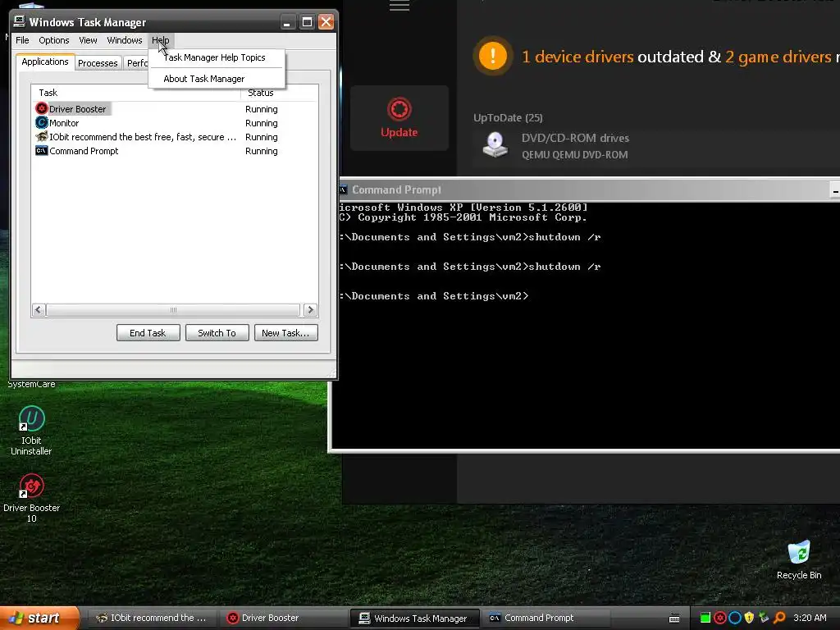Select the Driver Booster task row text
This screenshot has width=840, height=630.
tap(78, 109)
